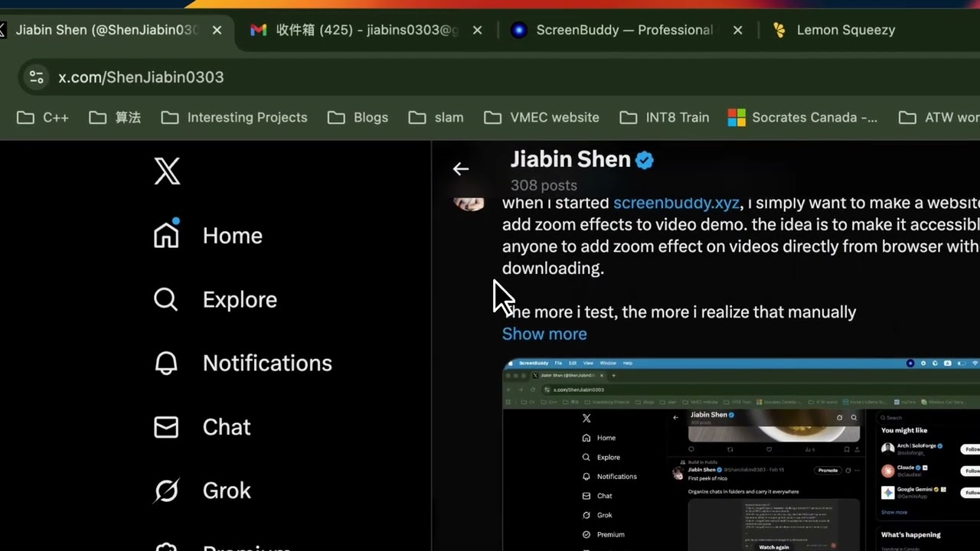Screen dimensions: 980x551
Task: Open the INT8 Train bookmarks folder
Action: point(665,117)
